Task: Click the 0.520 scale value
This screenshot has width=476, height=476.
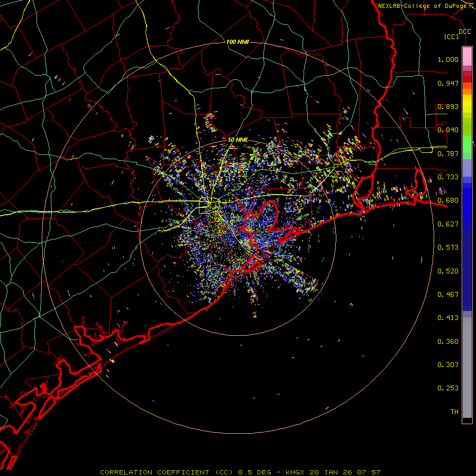Action: 448,271
